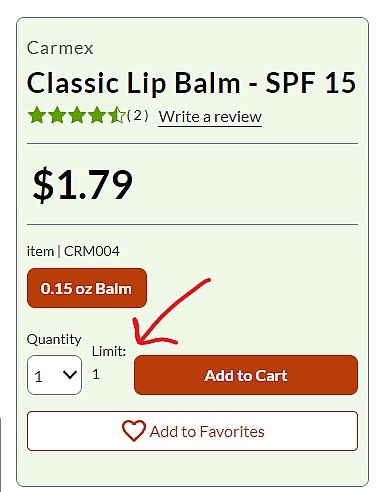
Task: Click the third green rating star
Action: point(77,115)
